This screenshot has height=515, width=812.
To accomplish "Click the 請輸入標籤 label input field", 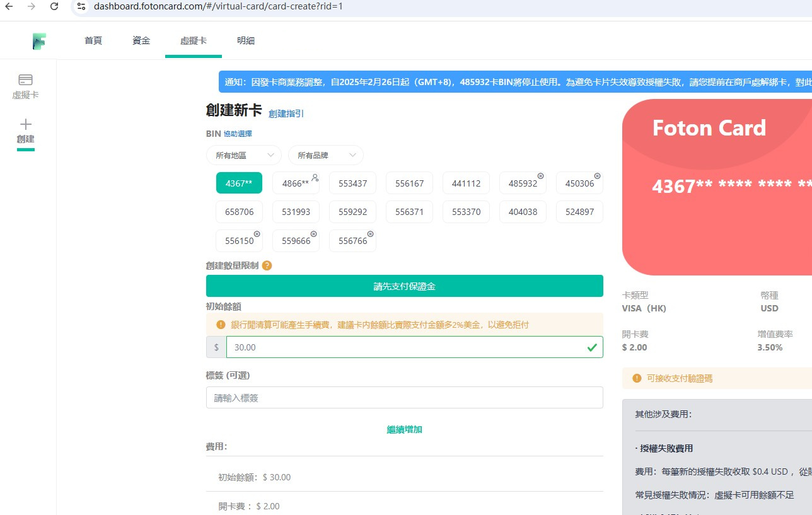I will tap(405, 398).
